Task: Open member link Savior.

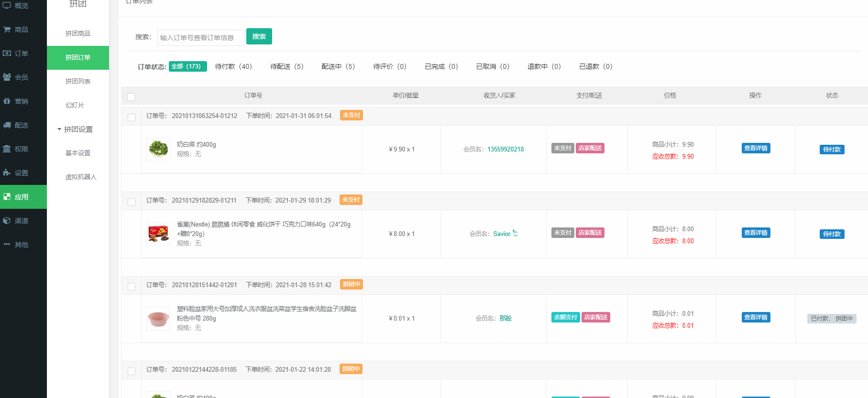Action: coord(503,234)
